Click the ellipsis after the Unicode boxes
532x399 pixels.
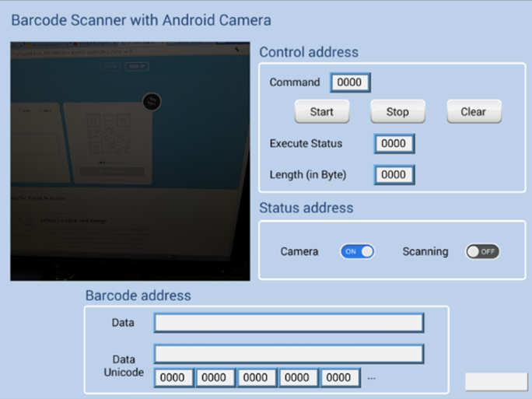(372, 378)
